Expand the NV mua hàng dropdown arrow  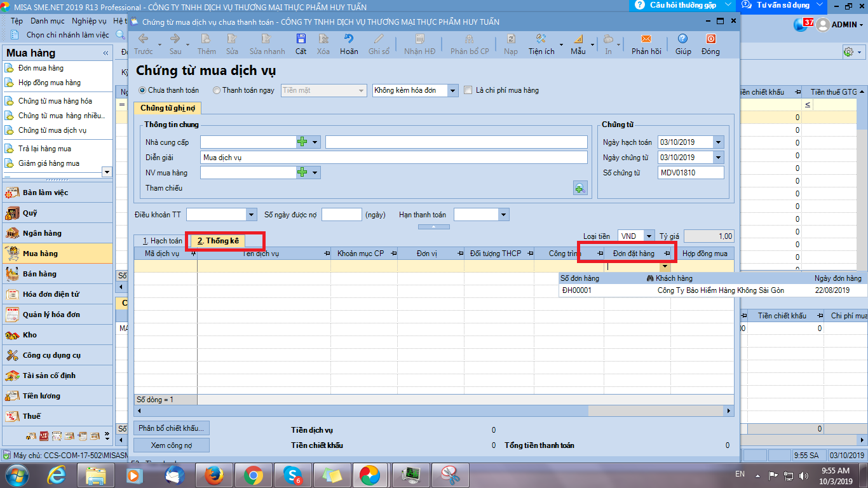315,172
